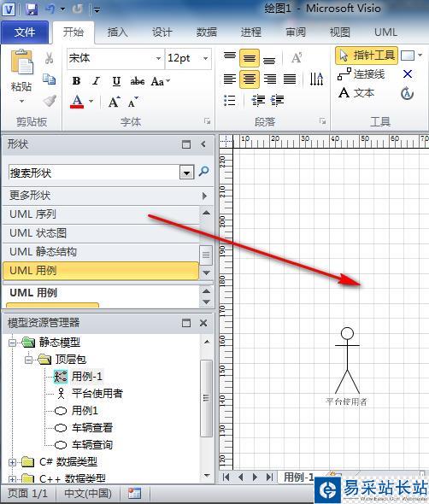The width and height of the screenshot is (429, 504).
Task: Click the decrease indent icon
Action: coord(258,101)
